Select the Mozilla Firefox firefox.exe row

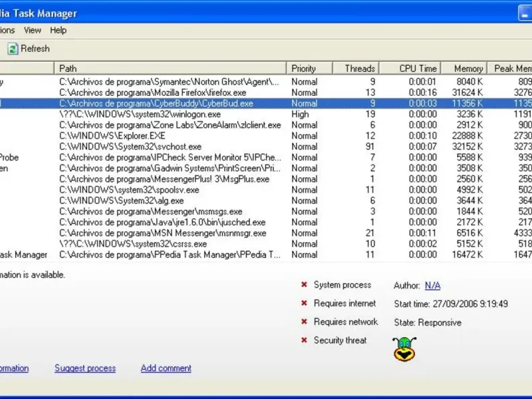266,92
